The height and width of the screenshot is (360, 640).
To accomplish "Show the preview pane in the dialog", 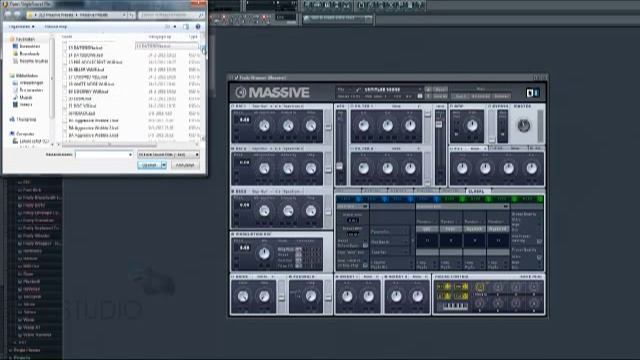I will click(x=186, y=27).
